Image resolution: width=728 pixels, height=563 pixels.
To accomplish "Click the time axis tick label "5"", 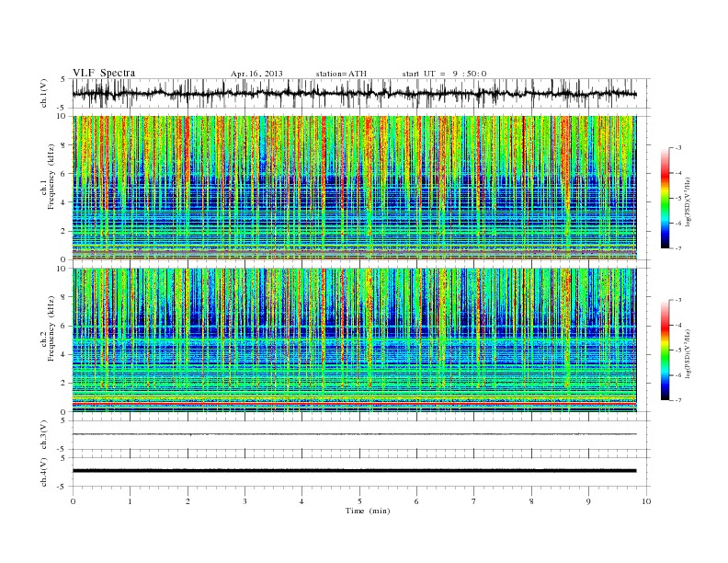I will [x=359, y=501].
